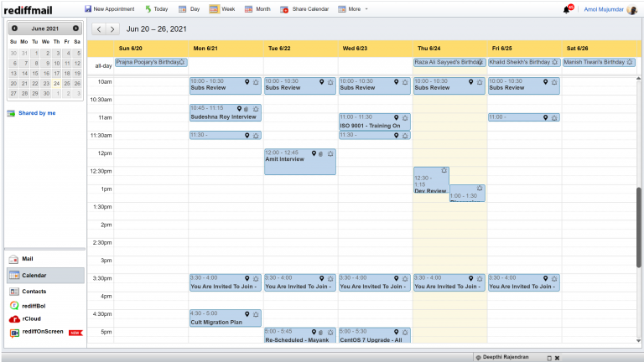The image size is (644, 362).
Task: Click location pin on ISO 9001 Training
Action: click(397, 118)
